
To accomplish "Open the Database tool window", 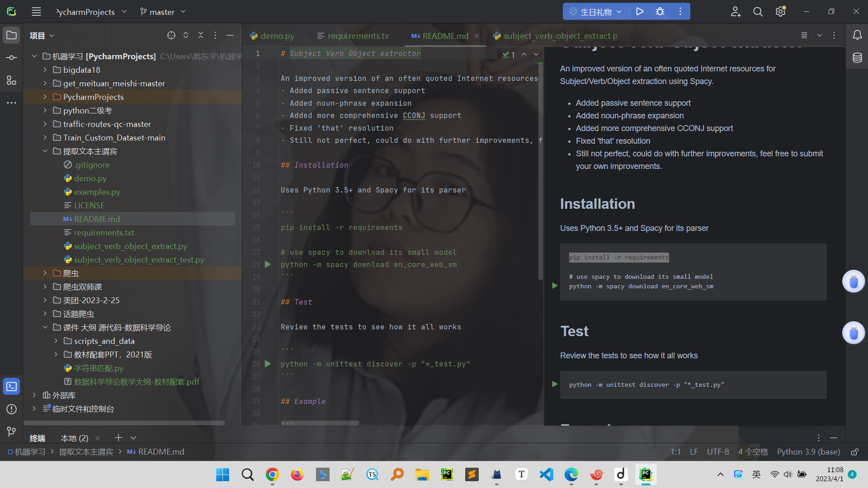I will point(857,58).
